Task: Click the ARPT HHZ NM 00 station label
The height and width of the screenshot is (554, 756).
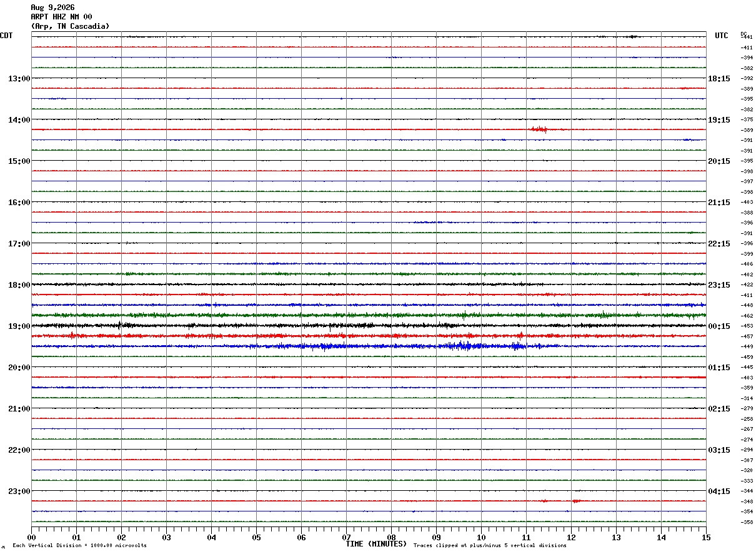Action: pos(61,17)
